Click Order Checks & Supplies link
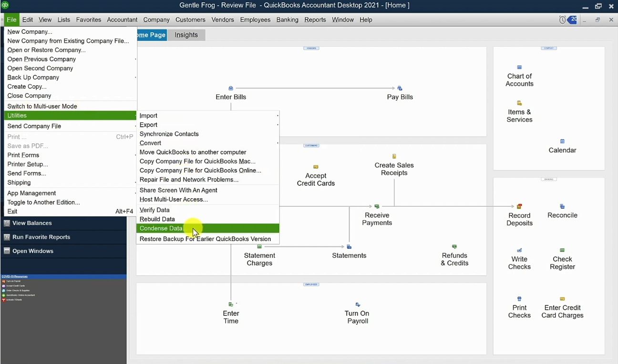This screenshot has height=364, width=618. click(x=18, y=291)
